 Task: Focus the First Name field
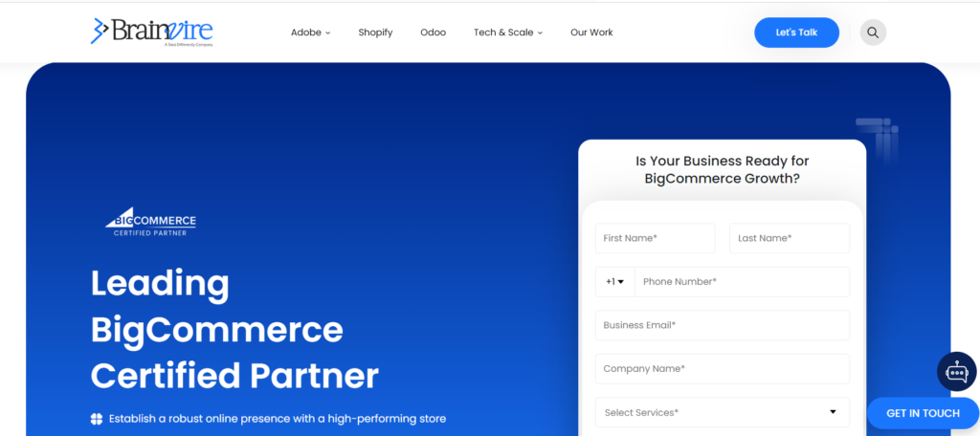(655, 238)
